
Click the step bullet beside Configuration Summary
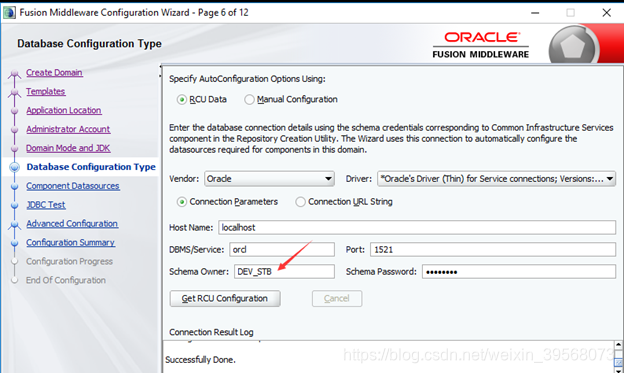coord(15,243)
